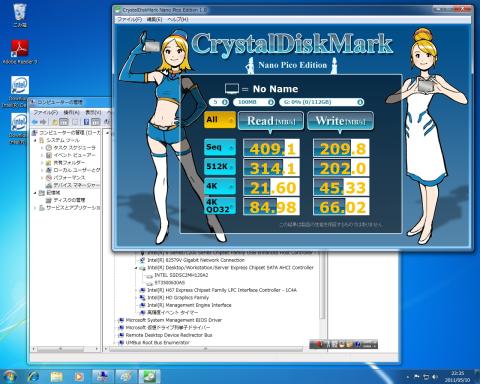Collapse the Storage tree node

35,193
